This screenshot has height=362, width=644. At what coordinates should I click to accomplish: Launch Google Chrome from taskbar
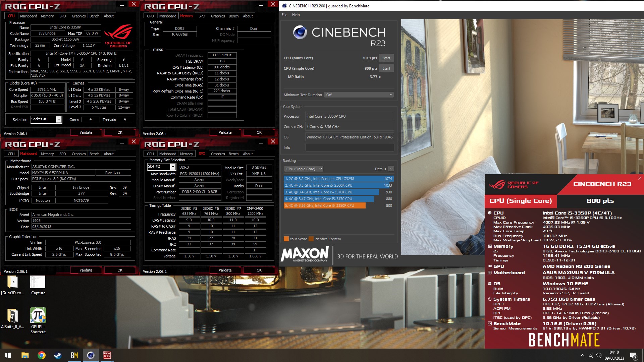[x=41, y=355]
